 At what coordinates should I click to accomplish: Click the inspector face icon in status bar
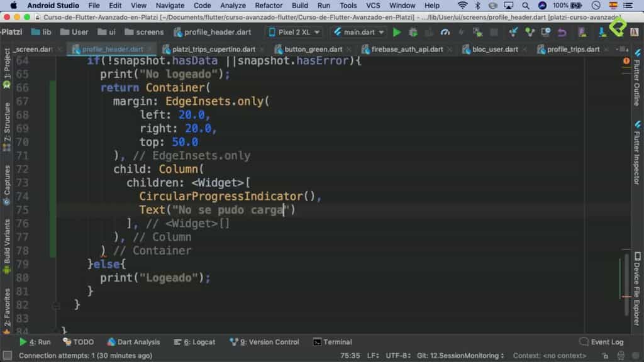click(x=621, y=356)
